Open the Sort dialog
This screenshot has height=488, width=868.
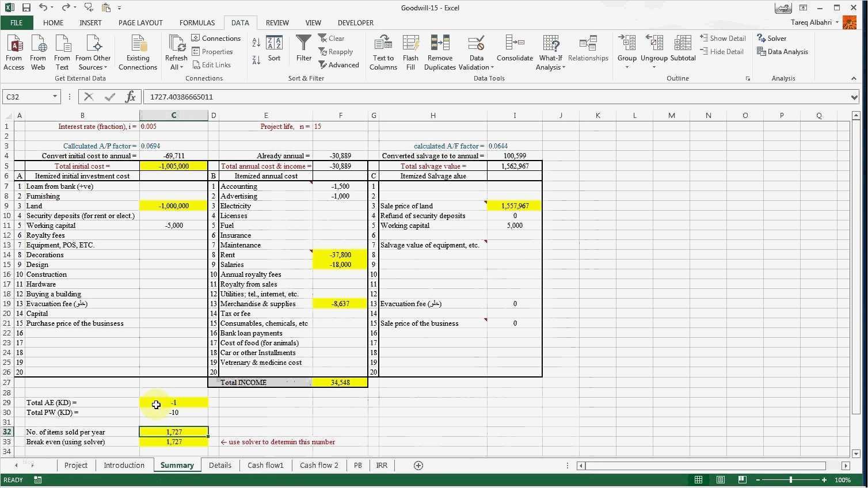pyautogui.click(x=274, y=49)
